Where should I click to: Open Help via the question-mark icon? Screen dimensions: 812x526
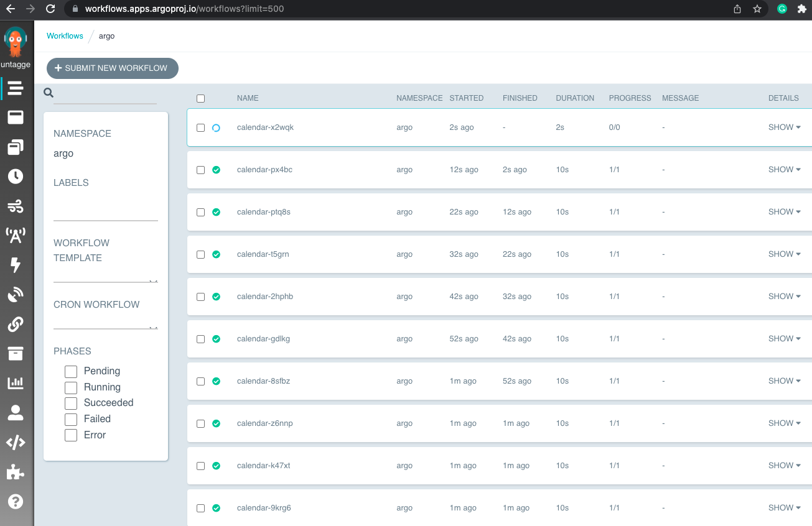tap(16, 502)
